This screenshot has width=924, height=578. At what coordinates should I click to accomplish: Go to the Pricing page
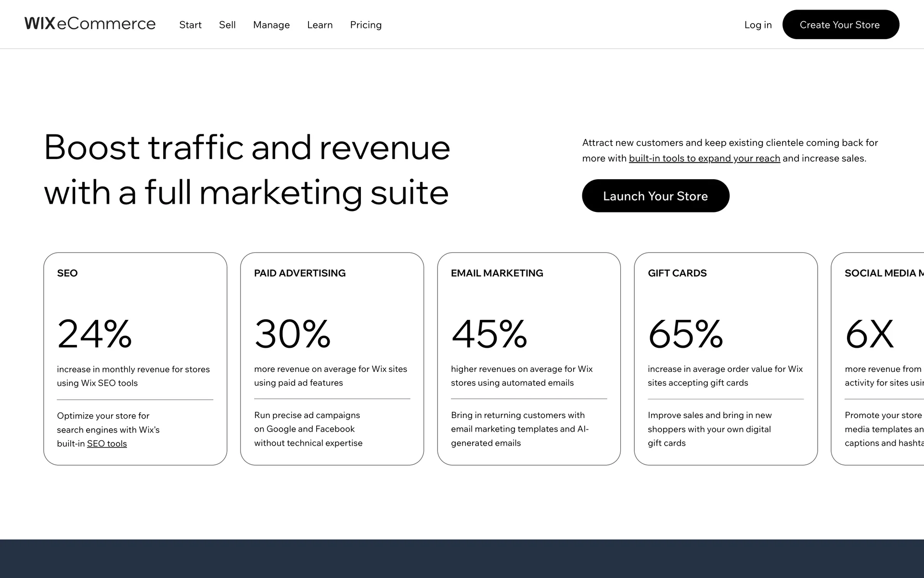[x=366, y=25]
